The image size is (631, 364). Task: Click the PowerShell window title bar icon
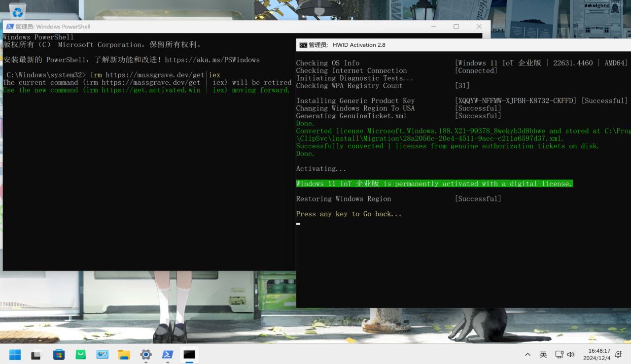click(x=9, y=27)
